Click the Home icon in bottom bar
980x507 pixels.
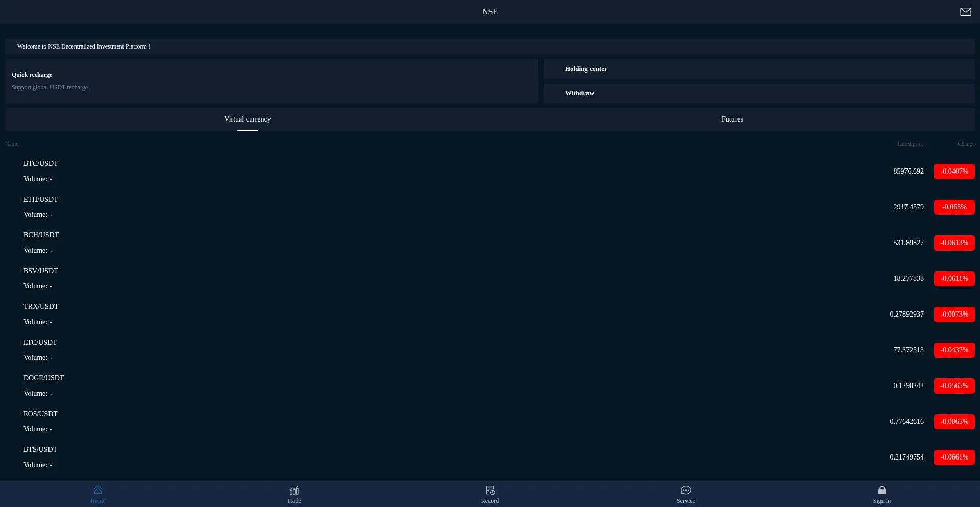[98, 490]
